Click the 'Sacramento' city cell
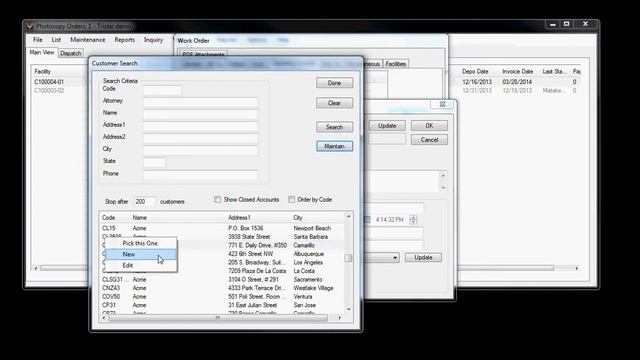The width and height of the screenshot is (640, 360). [308, 280]
